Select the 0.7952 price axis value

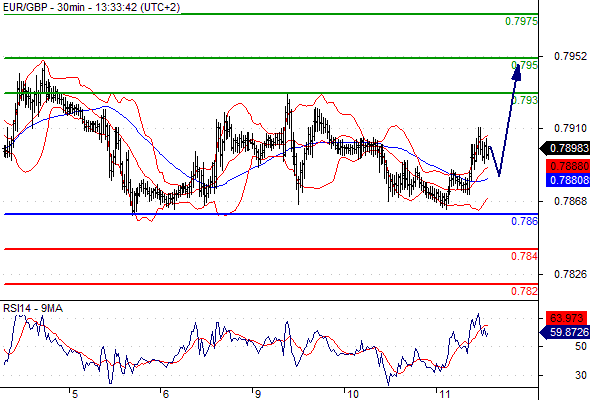click(x=570, y=56)
